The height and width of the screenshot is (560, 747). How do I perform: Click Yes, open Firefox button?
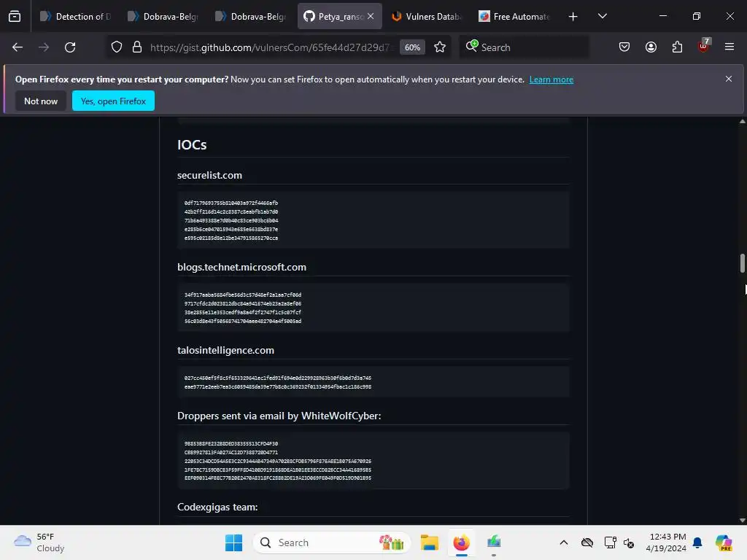(113, 101)
